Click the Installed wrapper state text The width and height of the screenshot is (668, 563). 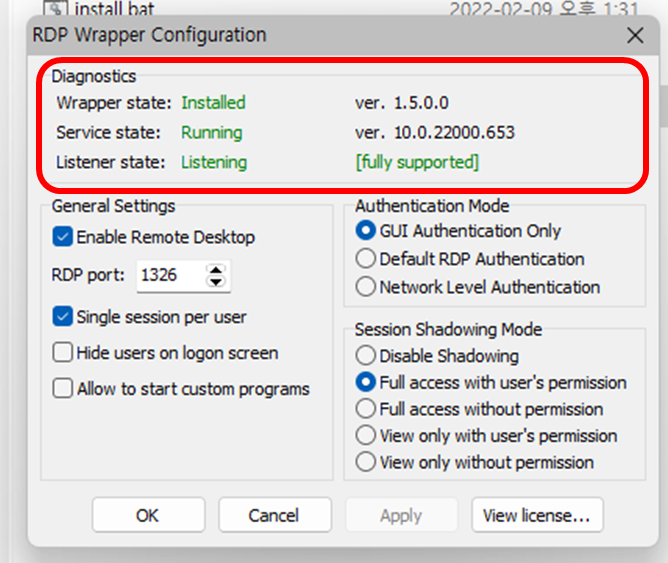[x=213, y=103]
